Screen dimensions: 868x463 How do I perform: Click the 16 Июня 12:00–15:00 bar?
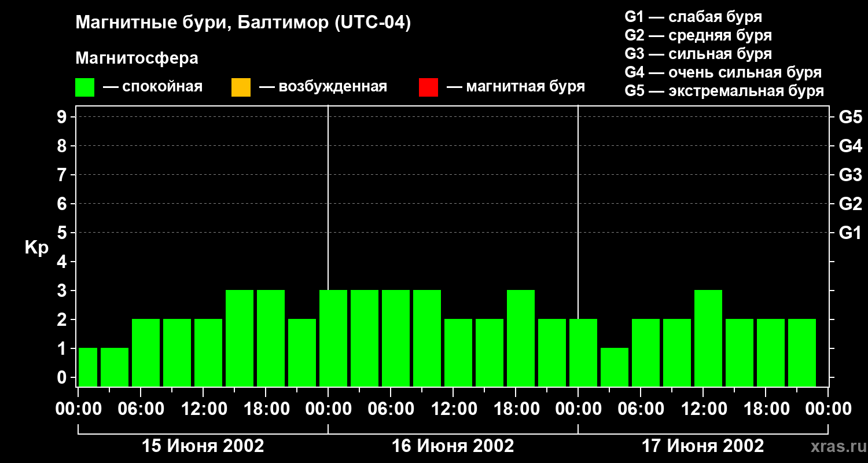pos(458,352)
